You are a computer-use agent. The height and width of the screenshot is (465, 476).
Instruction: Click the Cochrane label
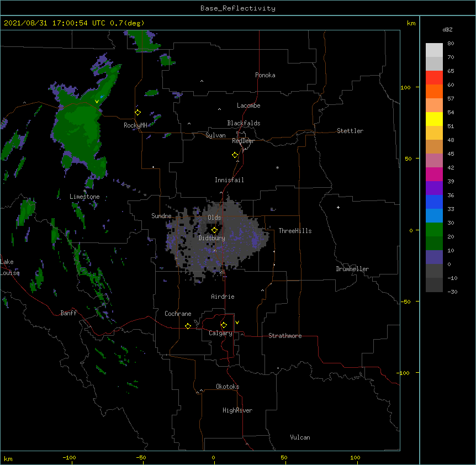[x=178, y=314]
